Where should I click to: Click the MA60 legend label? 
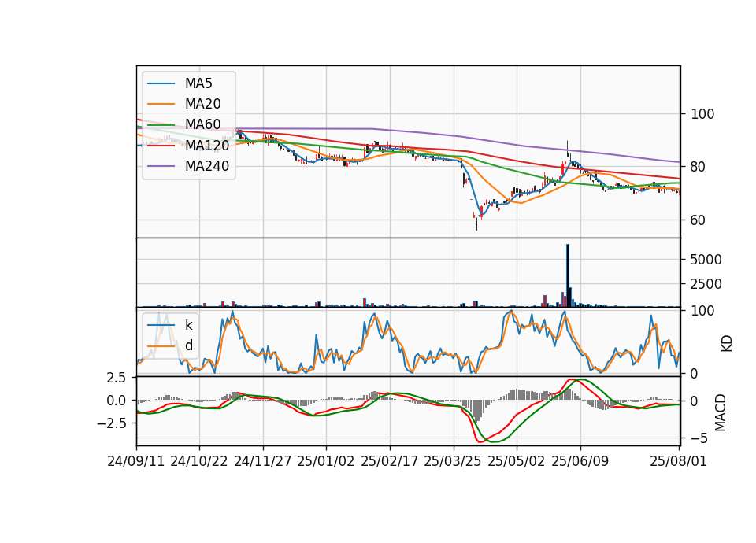pos(202,124)
